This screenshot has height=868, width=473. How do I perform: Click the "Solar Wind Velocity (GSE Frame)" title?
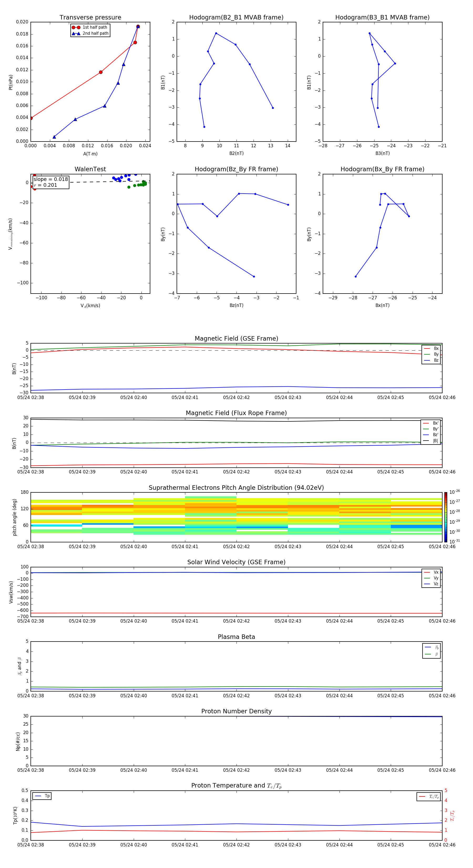(236, 562)
